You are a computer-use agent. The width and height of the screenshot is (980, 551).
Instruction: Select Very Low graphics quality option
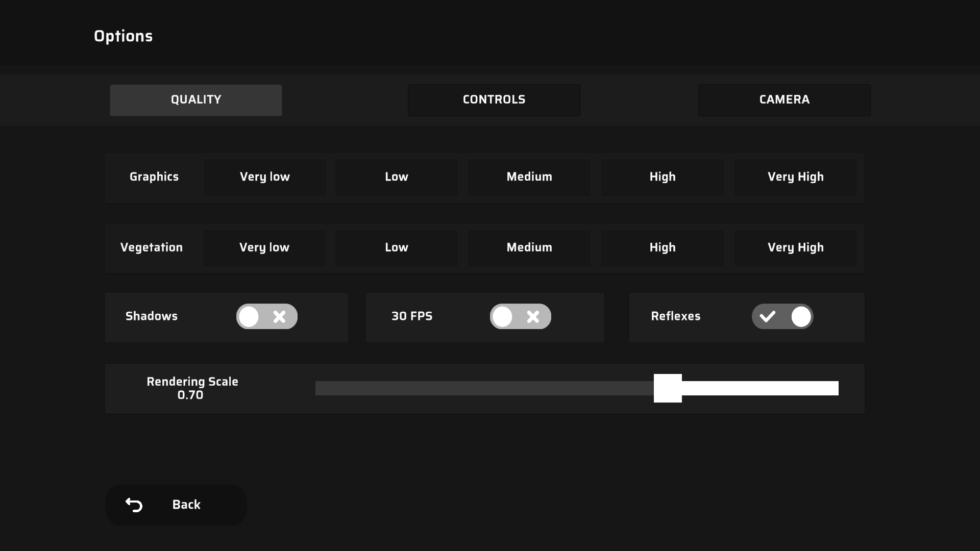(264, 177)
